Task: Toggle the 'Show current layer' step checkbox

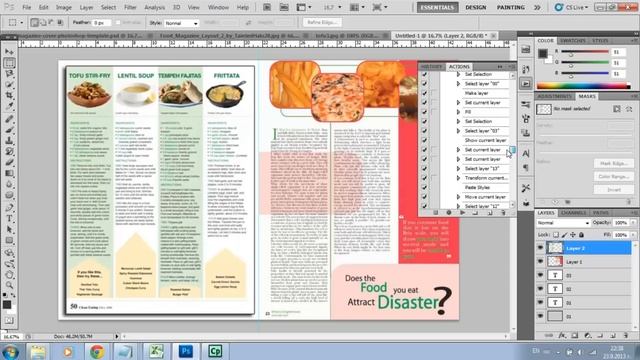Action: click(x=424, y=140)
